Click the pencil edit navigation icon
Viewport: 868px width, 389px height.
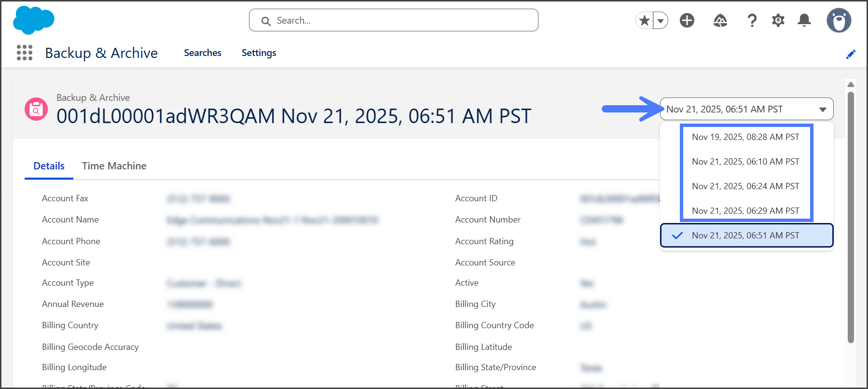point(851,54)
